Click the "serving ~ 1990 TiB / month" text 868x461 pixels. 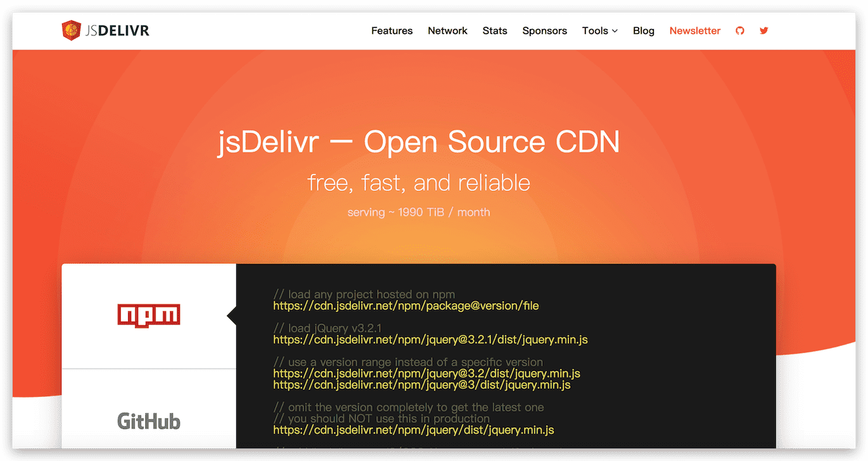pos(419,212)
